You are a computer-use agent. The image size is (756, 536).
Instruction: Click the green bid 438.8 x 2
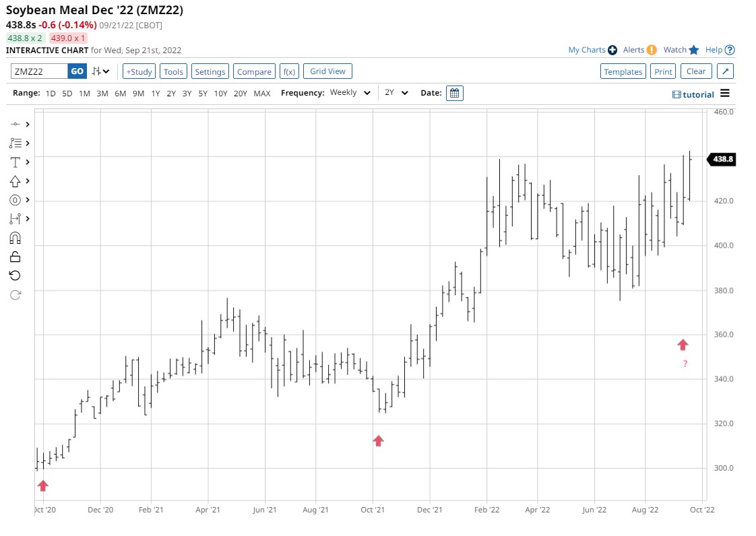click(x=24, y=38)
